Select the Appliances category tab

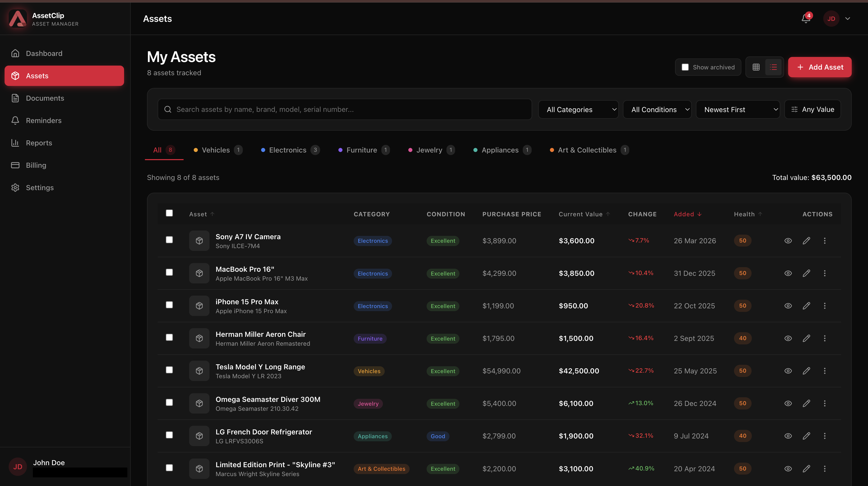(x=502, y=150)
